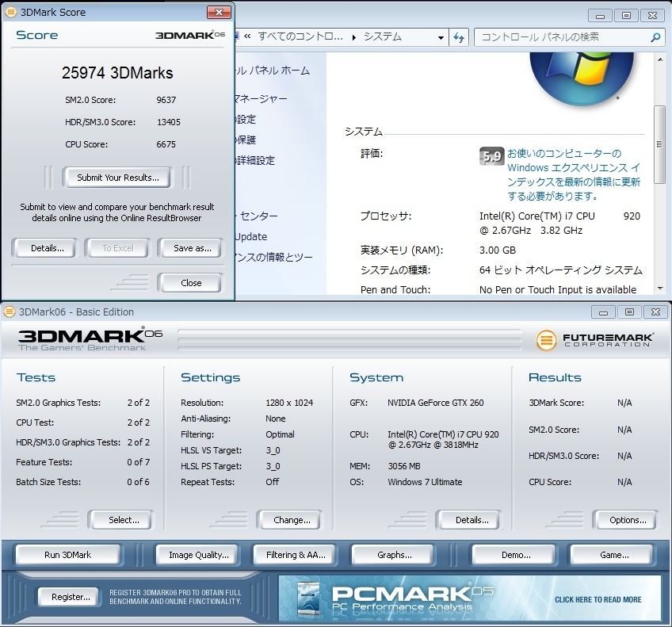Open Windows Update sidebar link
This screenshot has width=672, height=627.
tap(250, 236)
